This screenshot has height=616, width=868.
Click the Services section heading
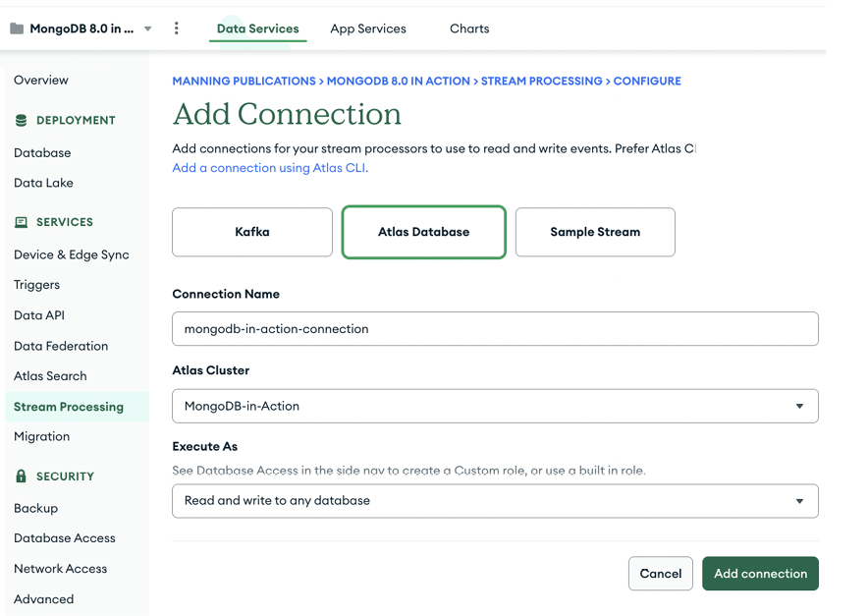[65, 222]
